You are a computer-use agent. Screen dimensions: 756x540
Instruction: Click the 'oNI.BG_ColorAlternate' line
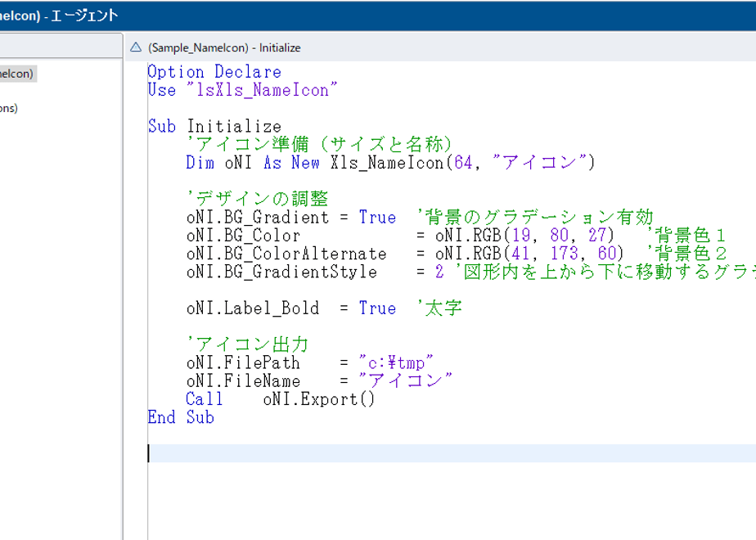coord(405,254)
